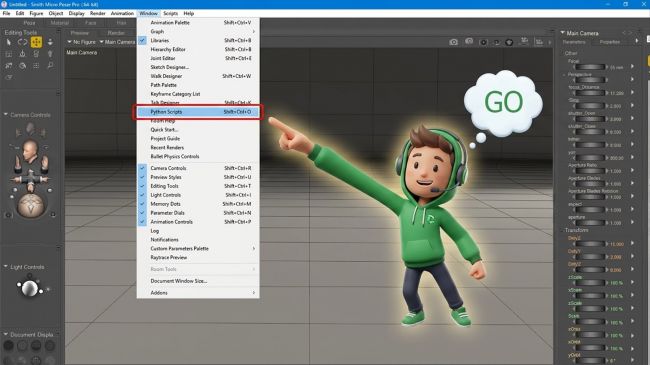The width and height of the screenshot is (650, 365).
Task: Select the highlighted yellow Translate/Pull tool
Action: click(36, 42)
